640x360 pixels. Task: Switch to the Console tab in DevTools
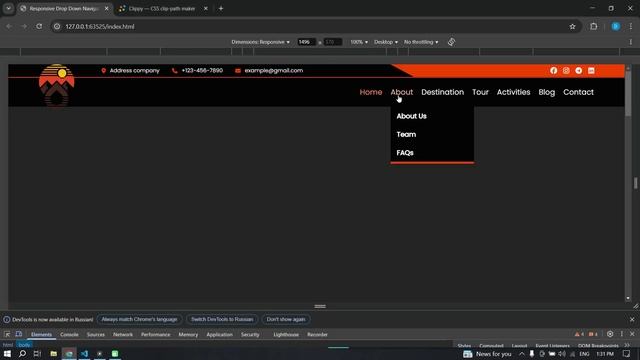point(69,334)
